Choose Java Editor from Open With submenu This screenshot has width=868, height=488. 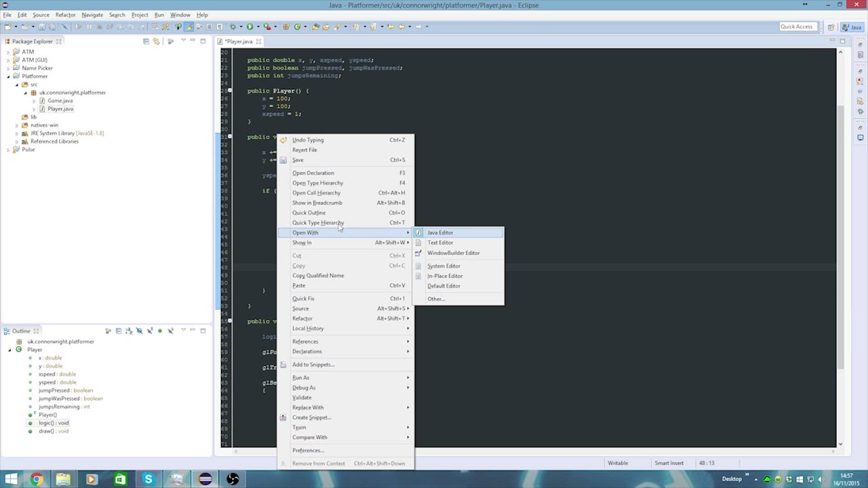click(x=458, y=232)
